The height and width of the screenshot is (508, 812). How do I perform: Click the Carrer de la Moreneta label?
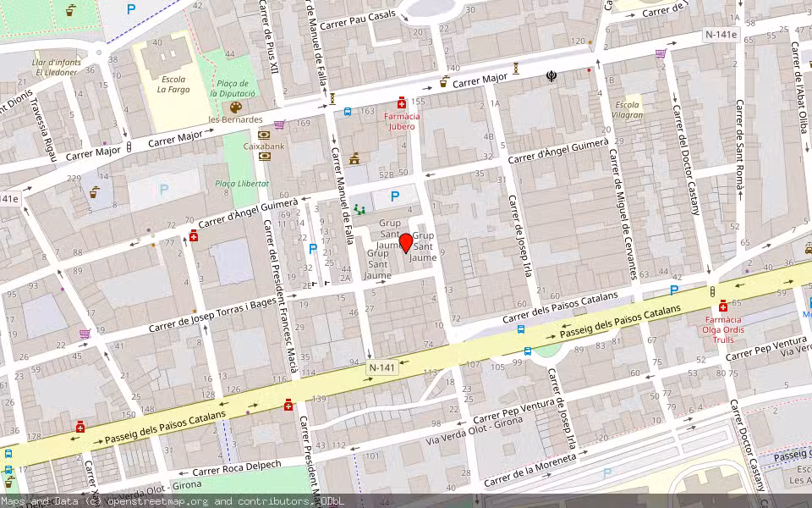[x=530, y=471]
